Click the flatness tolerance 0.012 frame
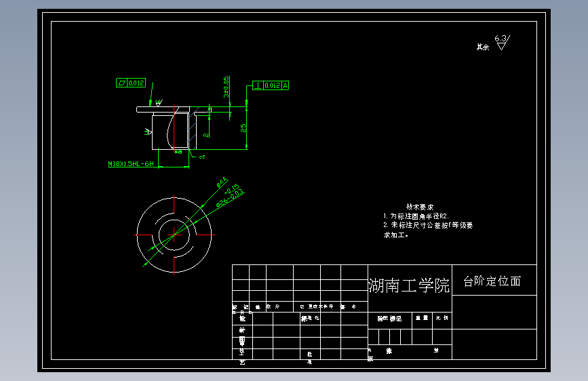 (x=131, y=83)
